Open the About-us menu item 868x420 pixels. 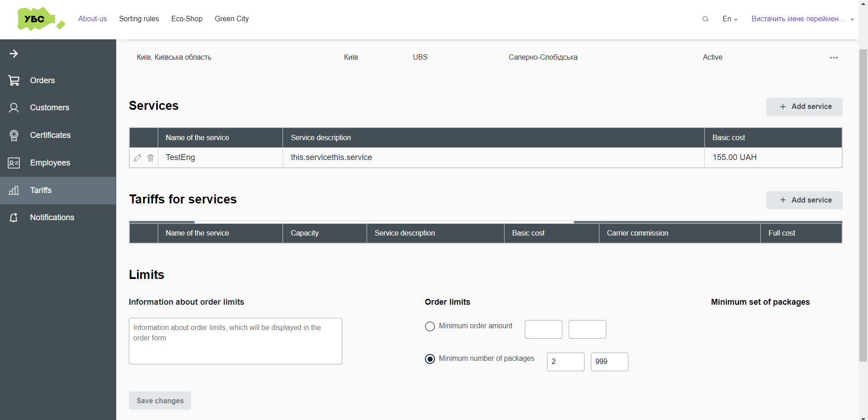[x=92, y=19]
